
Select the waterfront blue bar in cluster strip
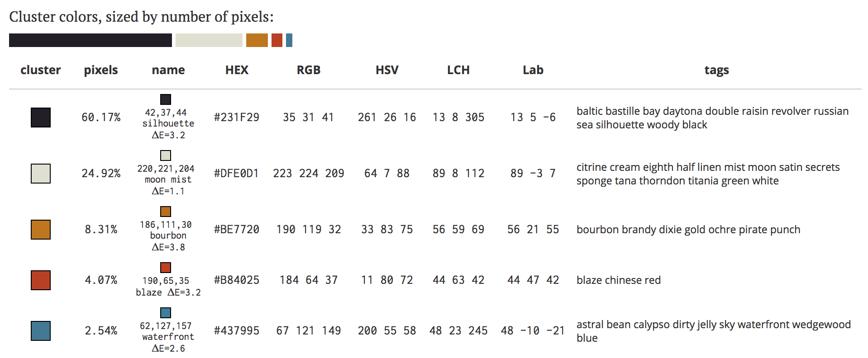(x=289, y=40)
